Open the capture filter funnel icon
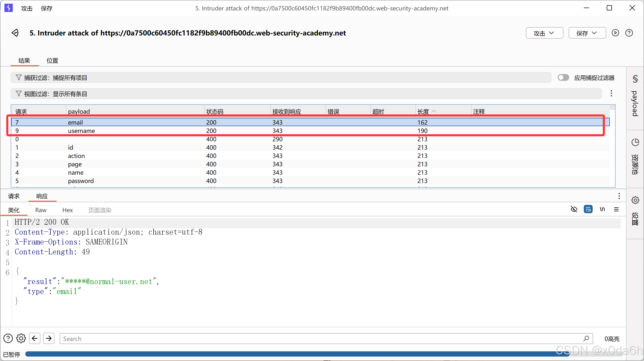Viewport: 644px width, 361px height. pyautogui.click(x=19, y=77)
